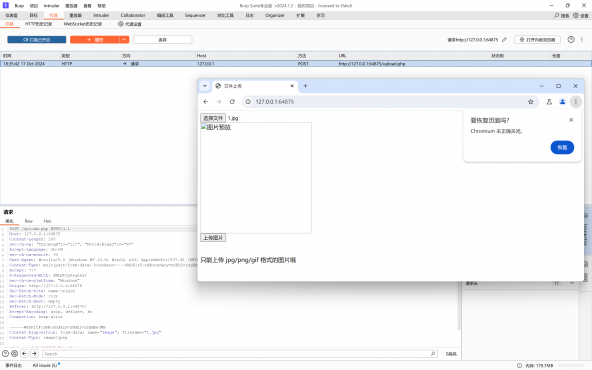Click the Burp Suite logo icon in title bar
The width and height of the screenshot is (592, 370).
(x=6, y=5)
